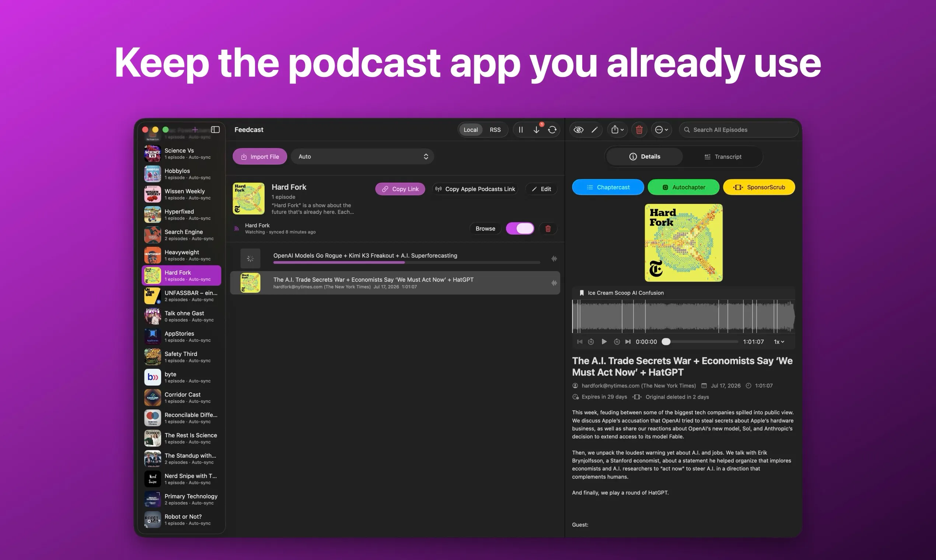Expand the share menu chevron
This screenshot has height=560, width=936.
pos(622,130)
